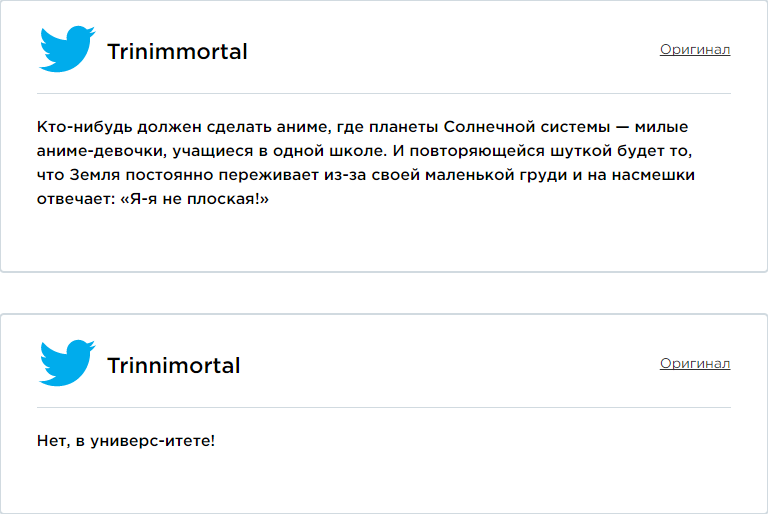The width and height of the screenshot is (768, 514).
Task: Click the opening word «Кто-нибудь» of the tweet
Action: 85,127
